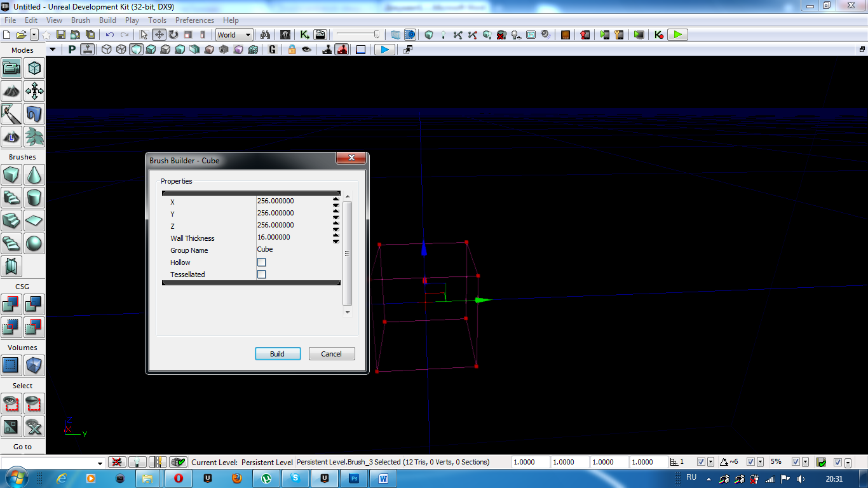Click the CSG Add button
868x488 pixels.
11,304
